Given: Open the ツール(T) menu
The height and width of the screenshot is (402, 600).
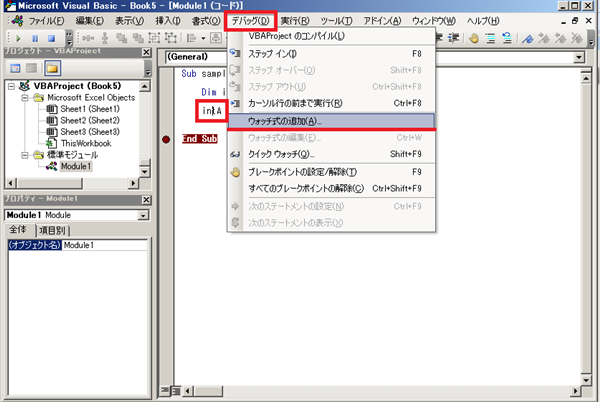Looking at the screenshot, I should [336, 21].
